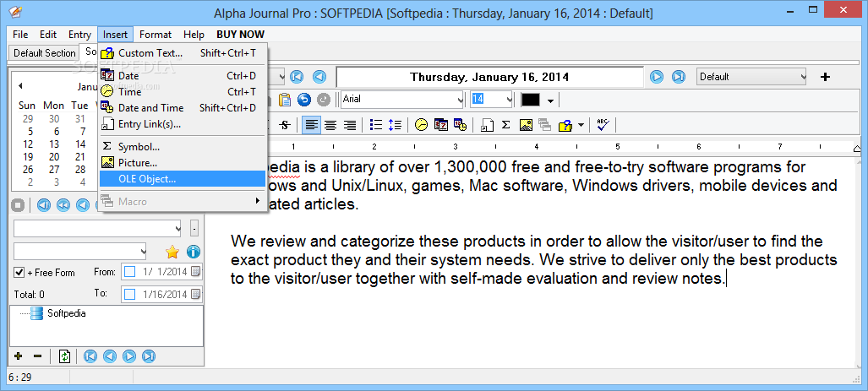868x391 pixels.
Task: Choose Custom Text... from Insert menu
Action: 183,53
